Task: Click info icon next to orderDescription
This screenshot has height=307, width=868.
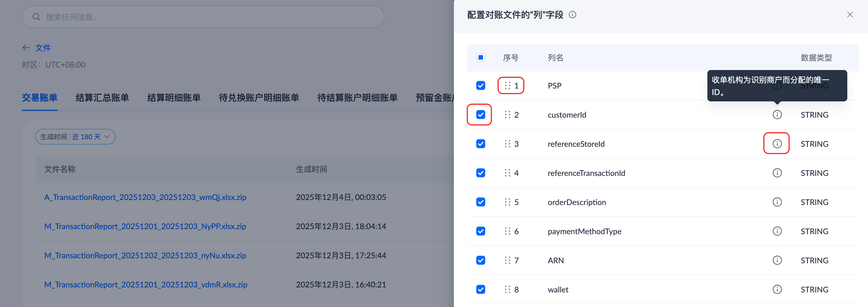Action: (777, 202)
